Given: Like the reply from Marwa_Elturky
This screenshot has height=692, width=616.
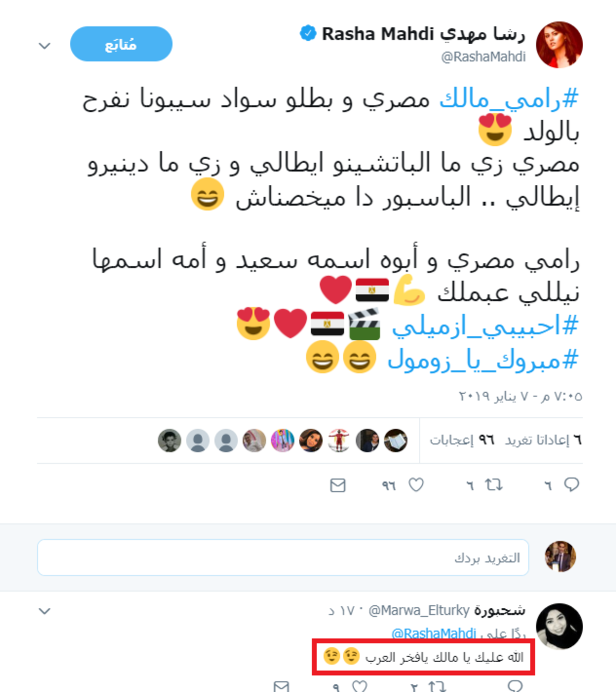Looking at the screenshot, I should [x=360, y=686].
